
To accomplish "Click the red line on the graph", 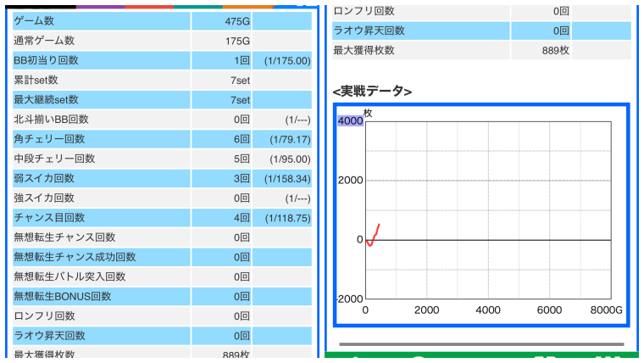I will [x=374, y=234].
